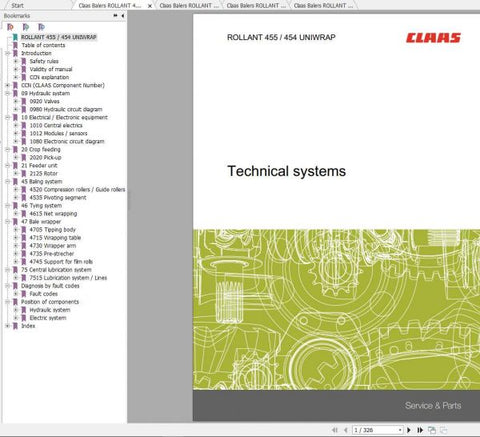Open the 4735 Pre-strecher bookmark

click(52, 254)
